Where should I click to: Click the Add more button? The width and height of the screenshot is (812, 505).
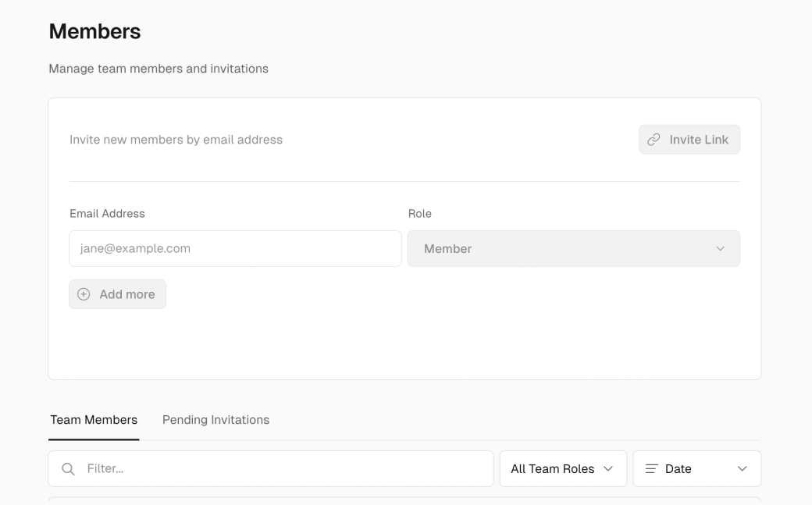117,294
